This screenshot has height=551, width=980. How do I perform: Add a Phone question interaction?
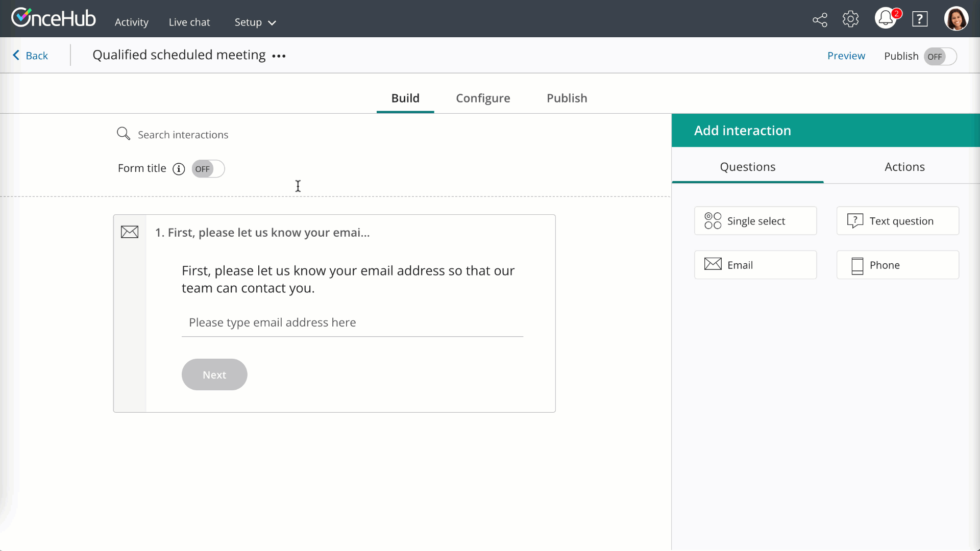click(x=897, y=265)
